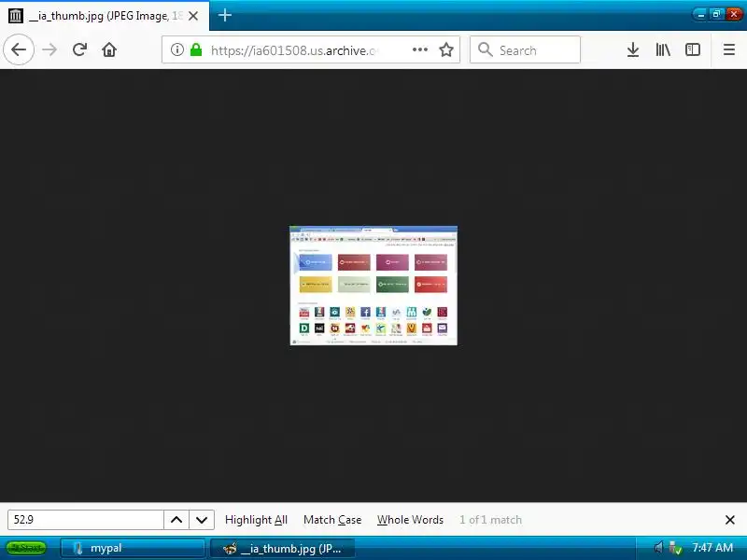The height and width of the screenshot is (560, 747).
Task: Show site information icon in address bar
Action: 176,49
